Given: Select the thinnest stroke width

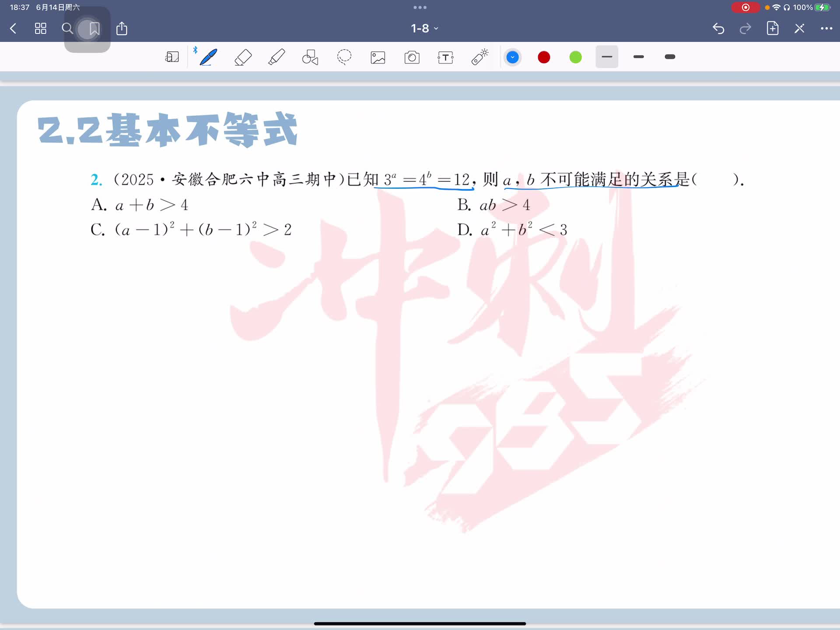Looking at the screenshot, I should coord(607,57).
